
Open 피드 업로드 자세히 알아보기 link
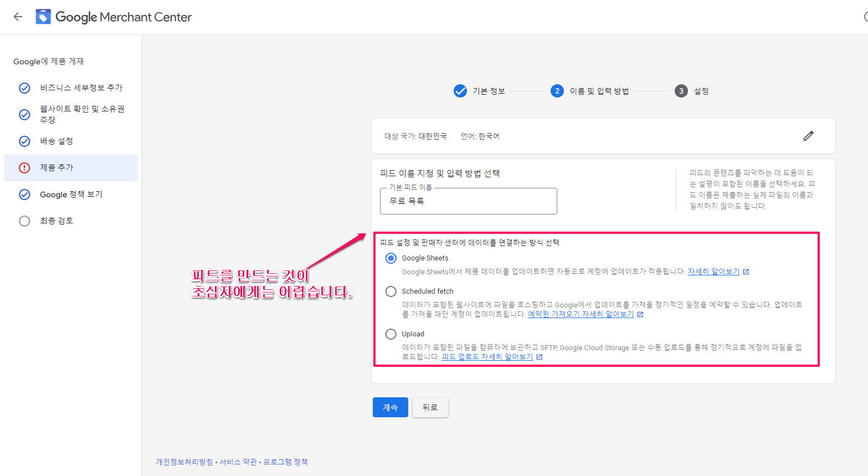pyautogui.click(x=487, y=357)
